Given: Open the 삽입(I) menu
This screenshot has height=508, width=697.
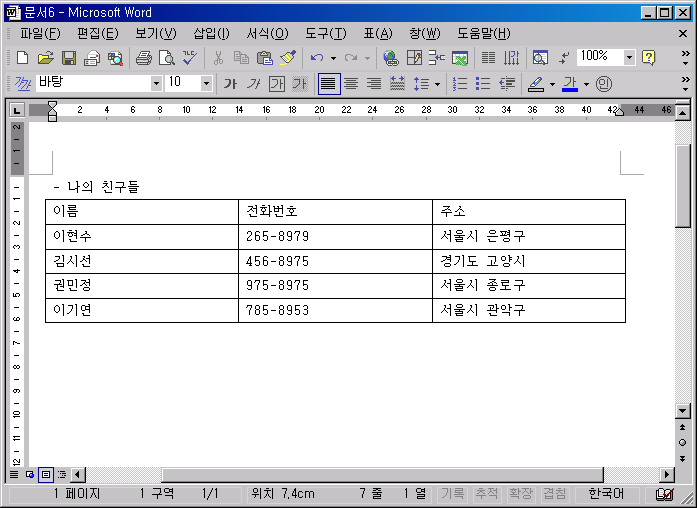Looking at the screenshot, I should pos(211,33).
